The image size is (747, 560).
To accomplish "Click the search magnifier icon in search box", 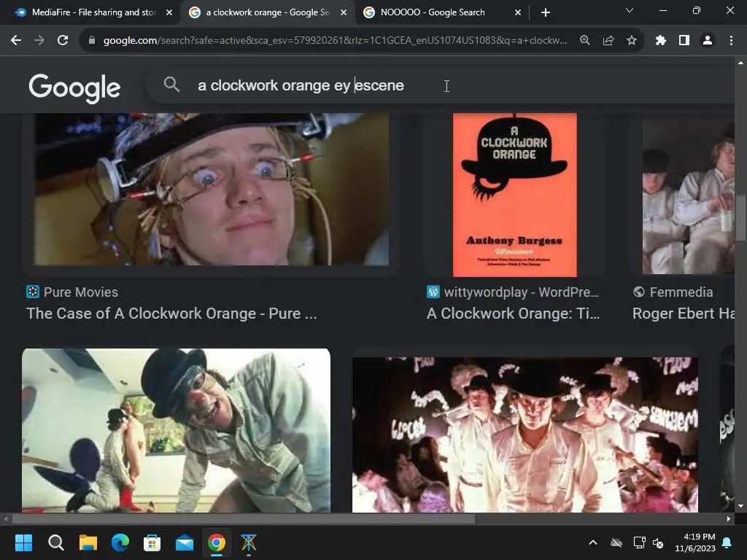I will [x=171, y=85].
